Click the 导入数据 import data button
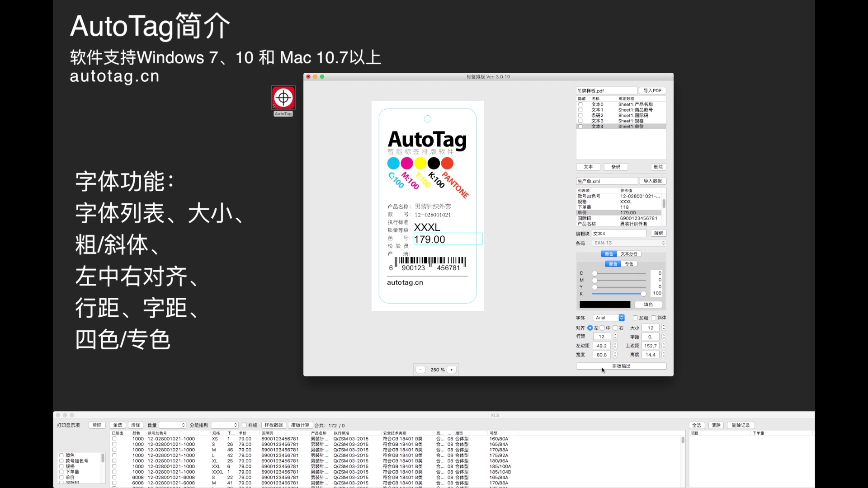 (652, 181)
